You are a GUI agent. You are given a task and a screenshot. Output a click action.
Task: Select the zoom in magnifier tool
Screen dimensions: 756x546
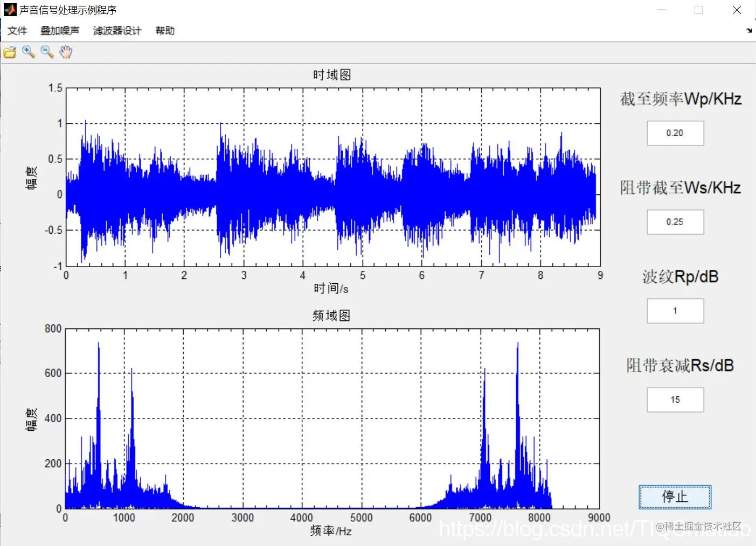point(29,52)
